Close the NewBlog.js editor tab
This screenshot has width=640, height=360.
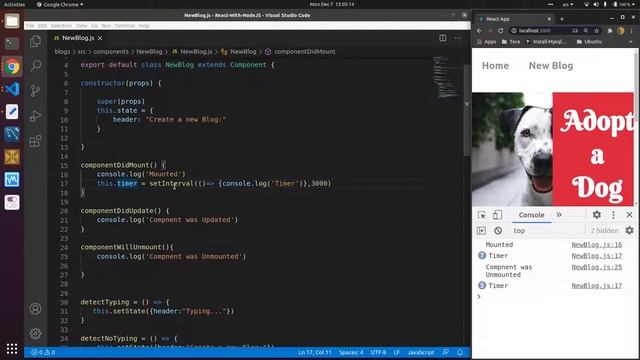[x=100, y=38]
